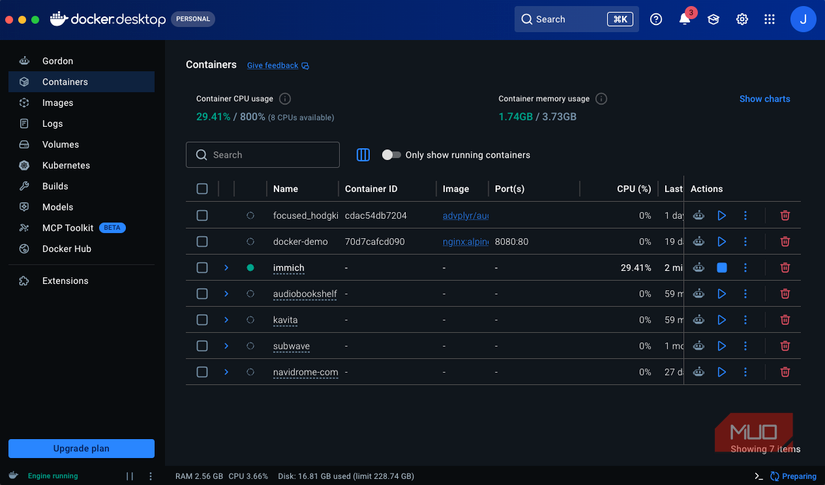Delete the audiobookshelf stack
The width and height of the screenshot is (825, 485).
[x=784, y=294]
